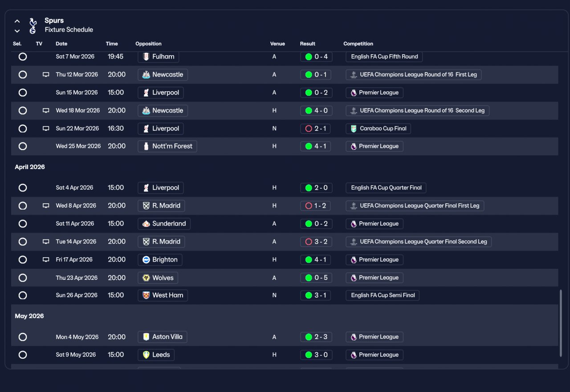The height and width of the screenshot is (392, 570).
Task: Sort fixtures by the Venue column header
Action: pos(277,44)
